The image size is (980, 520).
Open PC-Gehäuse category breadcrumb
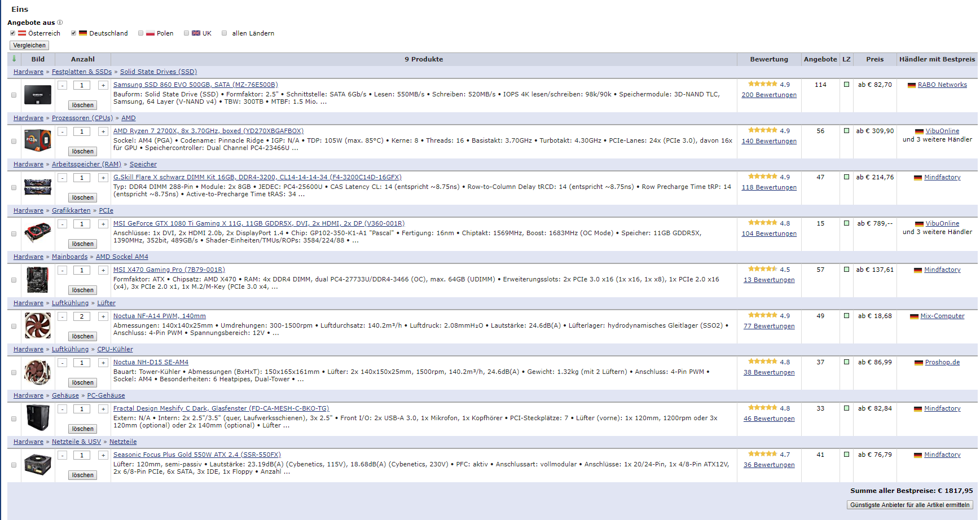(106, 395)
